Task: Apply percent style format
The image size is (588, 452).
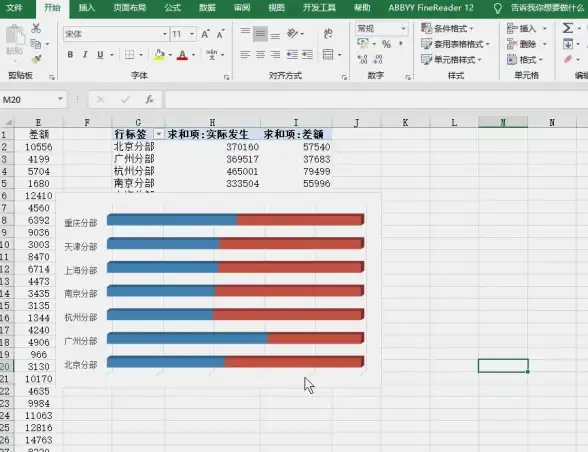Action: [x=386, y=44]
